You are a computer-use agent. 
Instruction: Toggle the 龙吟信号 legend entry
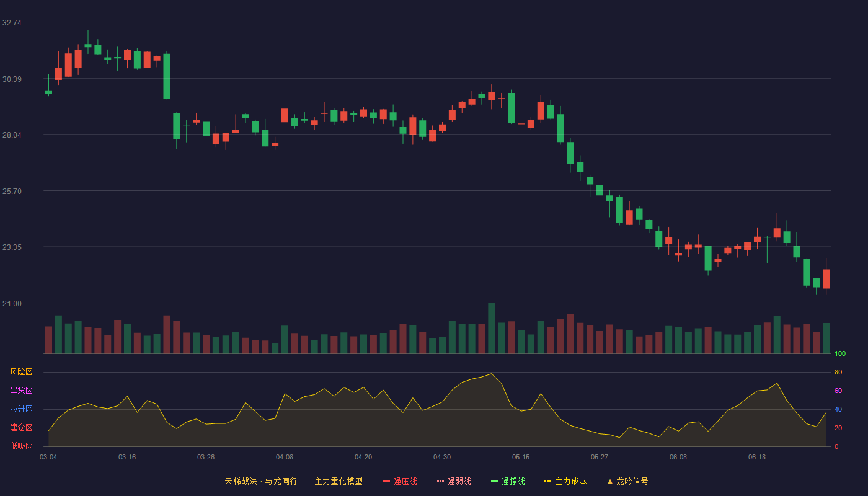click(x=627, y=481)
